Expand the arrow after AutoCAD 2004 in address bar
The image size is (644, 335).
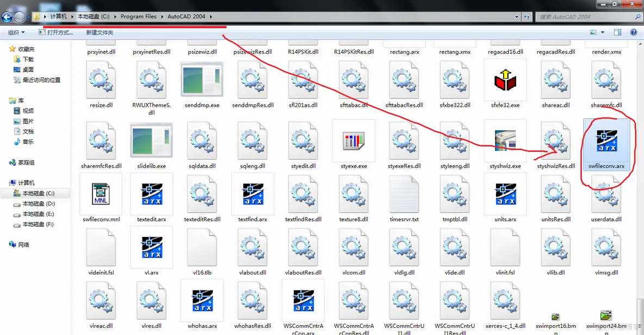211,17
